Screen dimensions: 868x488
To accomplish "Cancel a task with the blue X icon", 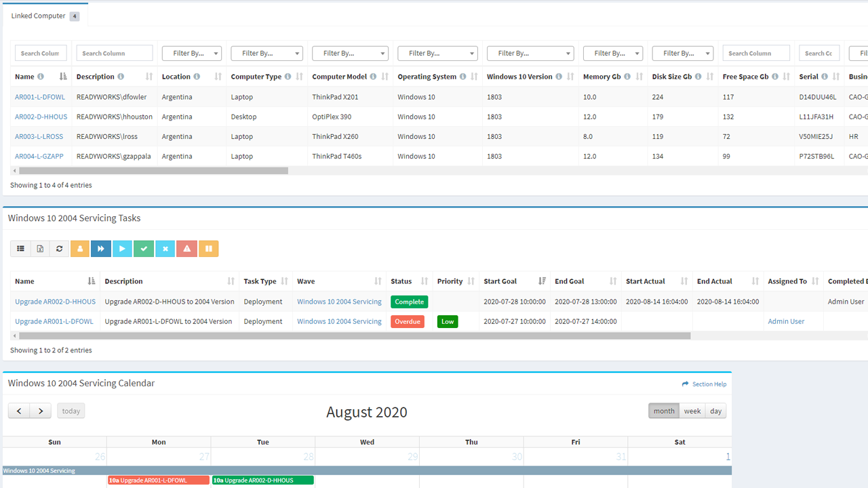I will (165, 249).
